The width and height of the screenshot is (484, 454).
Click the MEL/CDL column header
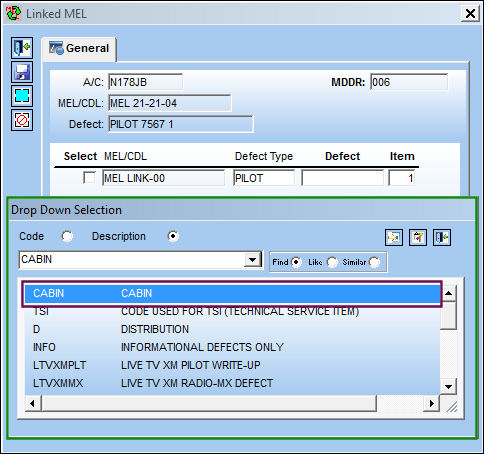[x=125, y=156]
